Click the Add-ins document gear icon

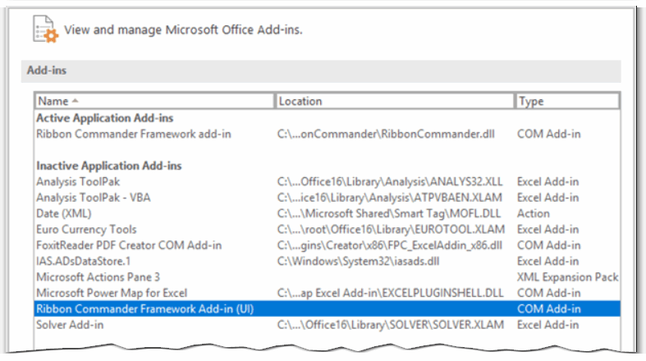[x=45, y=29]
